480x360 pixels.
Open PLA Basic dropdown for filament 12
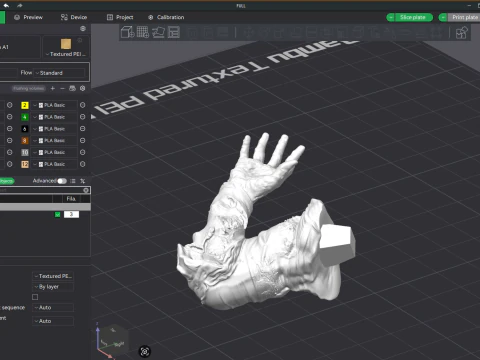coord(54,164)
